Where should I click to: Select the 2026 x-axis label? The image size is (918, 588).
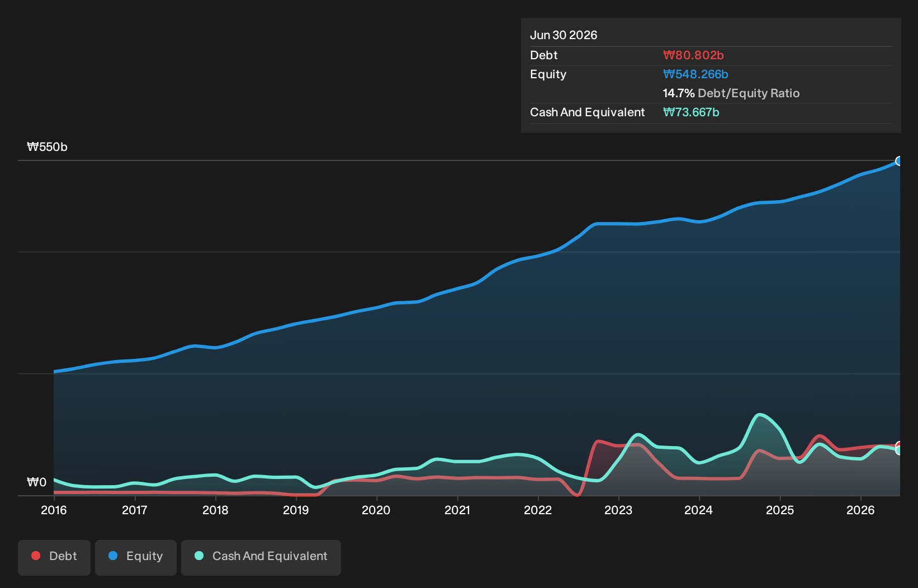tap(860, 510)
